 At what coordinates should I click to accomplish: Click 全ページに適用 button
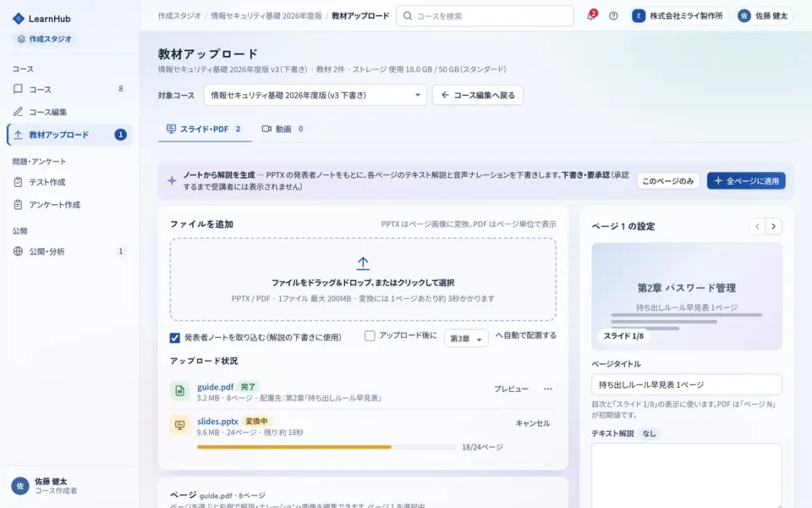(x=746, y=181)
